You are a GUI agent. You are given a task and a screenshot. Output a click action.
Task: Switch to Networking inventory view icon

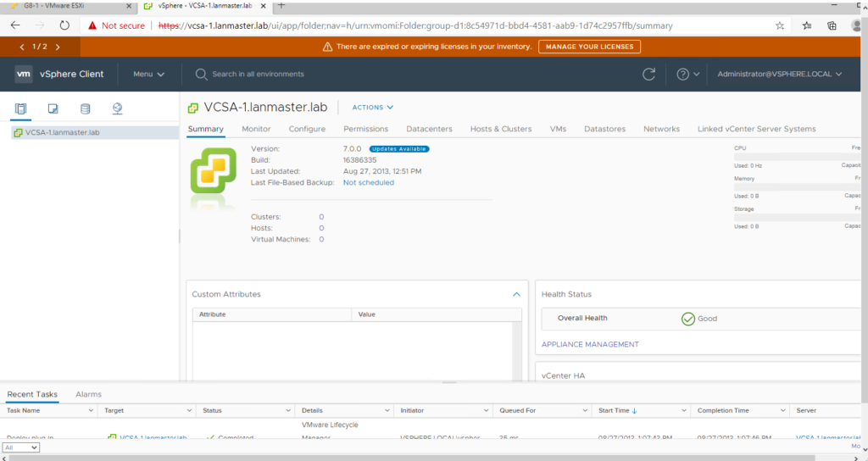[x=117, y=108]
